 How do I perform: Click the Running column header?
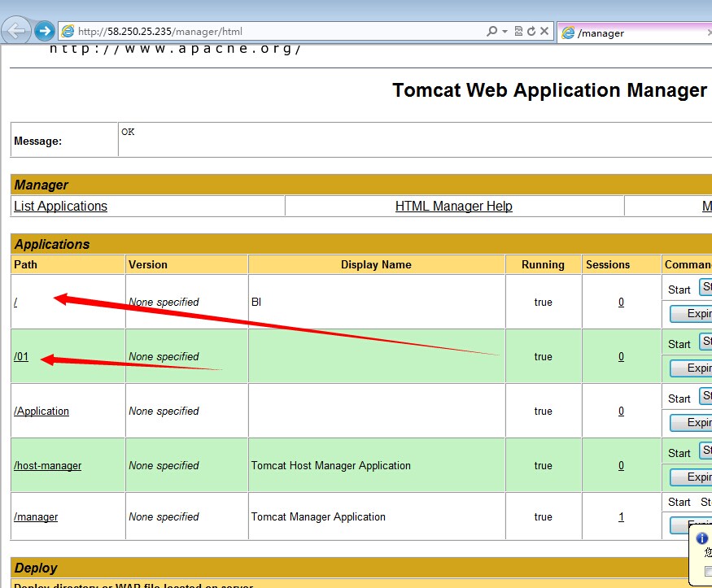click(x=543, y=264)
